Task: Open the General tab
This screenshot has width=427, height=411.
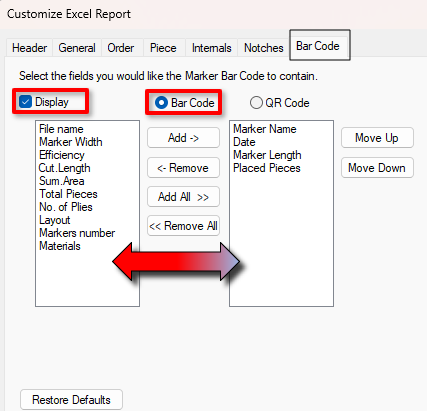Action: pos(77,48)
